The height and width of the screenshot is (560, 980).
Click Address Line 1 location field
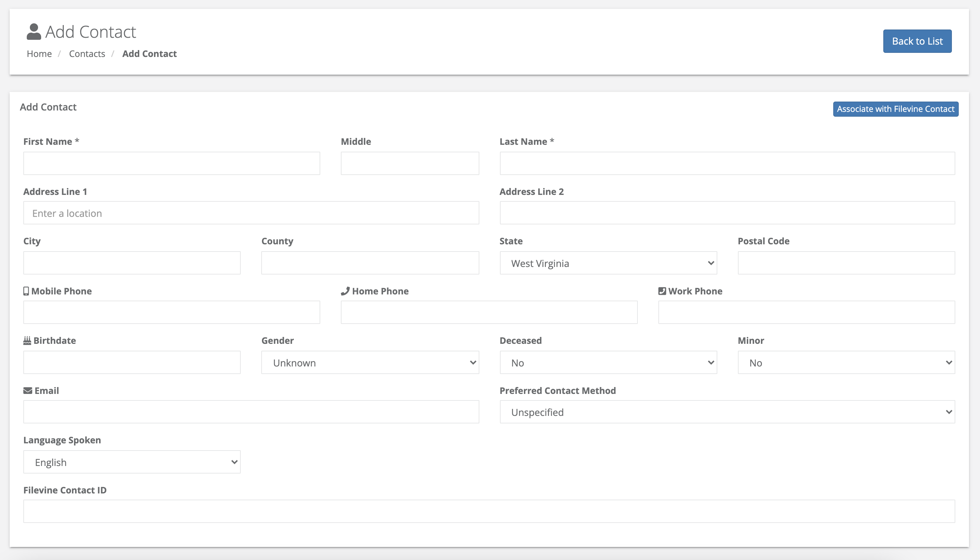click(251, 213)
